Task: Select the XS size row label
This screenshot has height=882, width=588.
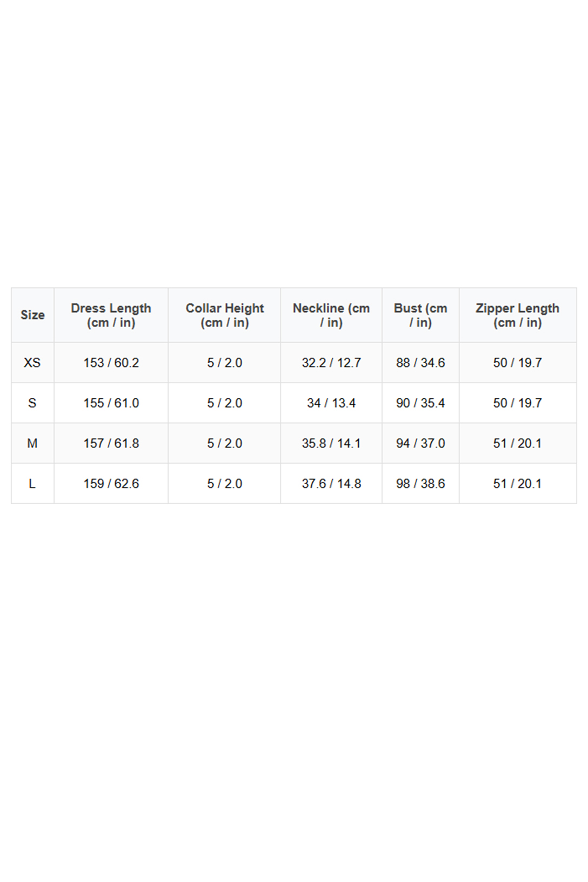Action: pyautogui.click(x=32, y=363)
